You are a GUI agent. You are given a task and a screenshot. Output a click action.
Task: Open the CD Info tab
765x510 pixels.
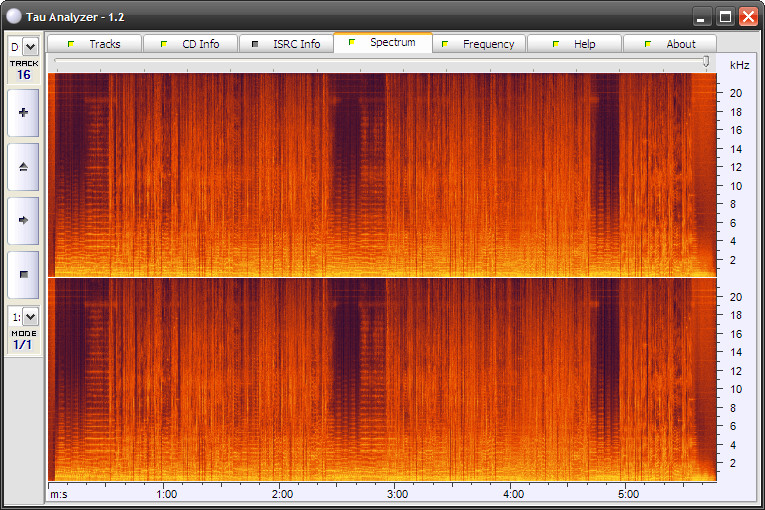tap(190, 44)
